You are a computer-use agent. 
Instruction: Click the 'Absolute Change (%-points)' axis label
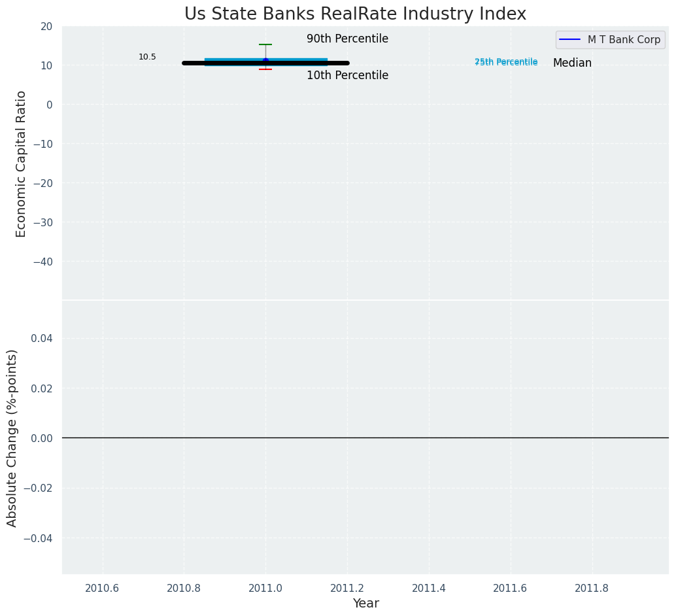pyautogui.click(x=12, y=437)
